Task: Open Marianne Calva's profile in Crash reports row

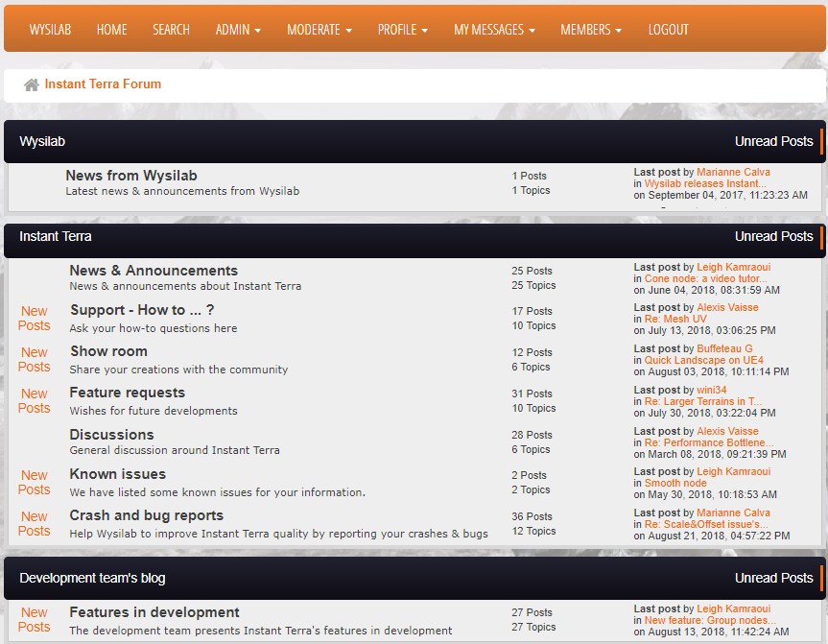Action: [733, 513]
